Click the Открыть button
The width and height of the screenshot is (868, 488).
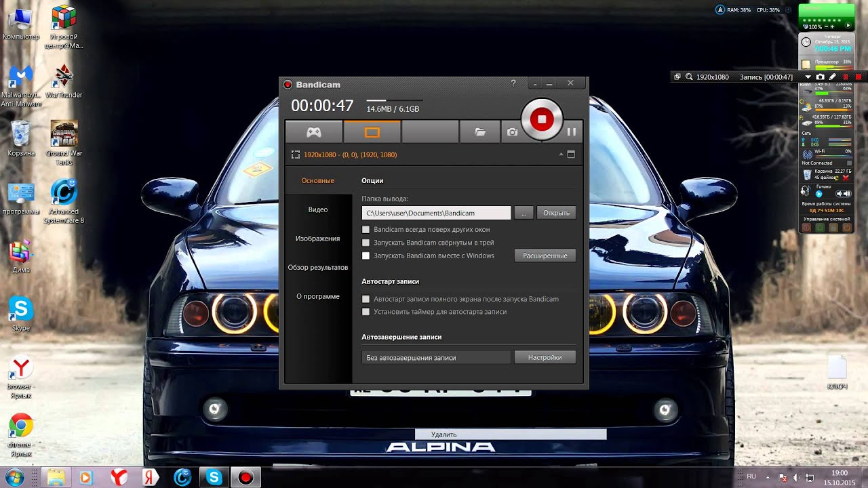coord(557,213)
